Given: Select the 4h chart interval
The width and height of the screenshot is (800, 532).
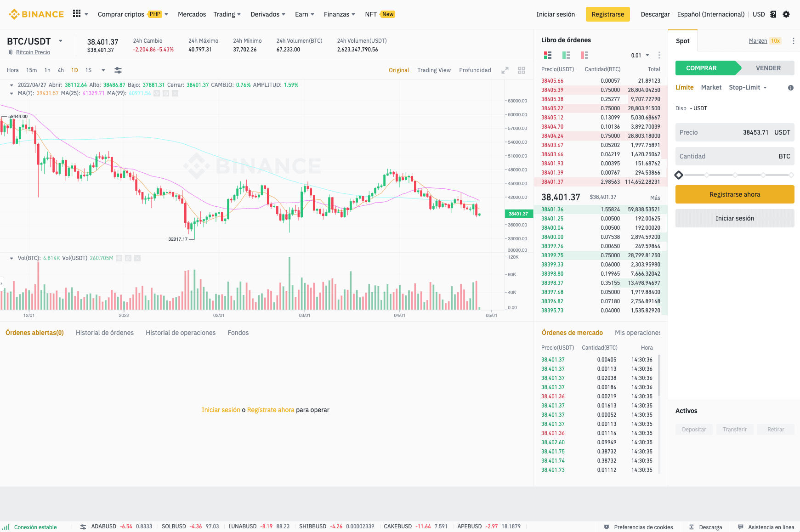Looking at the screenshot, I should coord(61,70).
